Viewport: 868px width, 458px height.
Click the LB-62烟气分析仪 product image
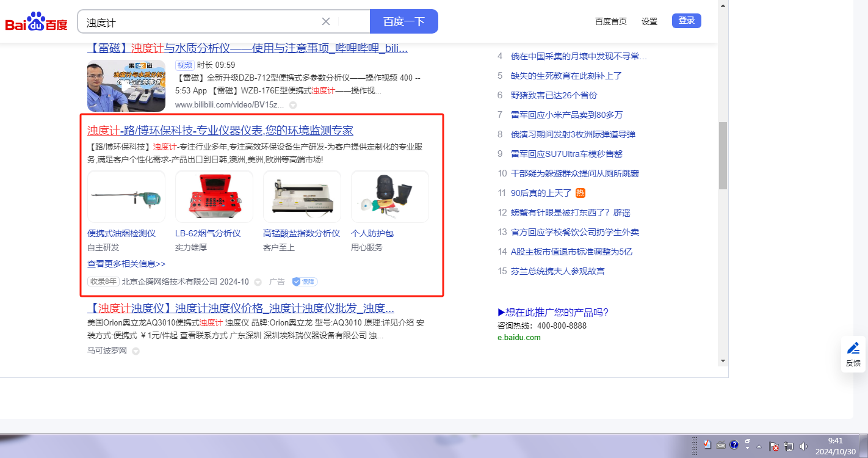(x=214, y=197)
